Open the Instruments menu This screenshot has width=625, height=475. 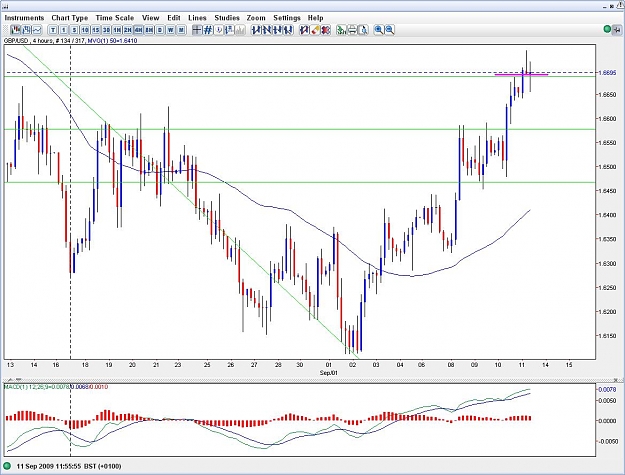point(24,18)
